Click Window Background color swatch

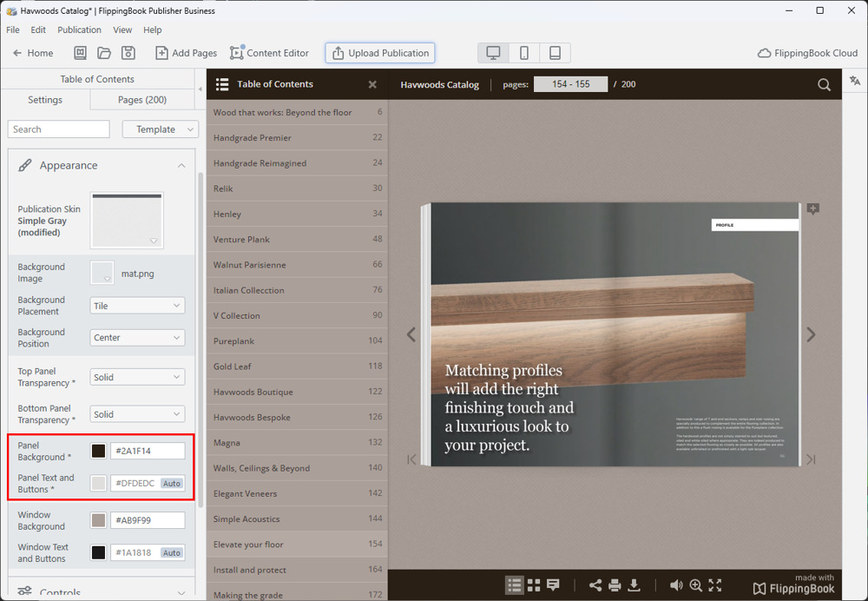click(x=99, y=520)
